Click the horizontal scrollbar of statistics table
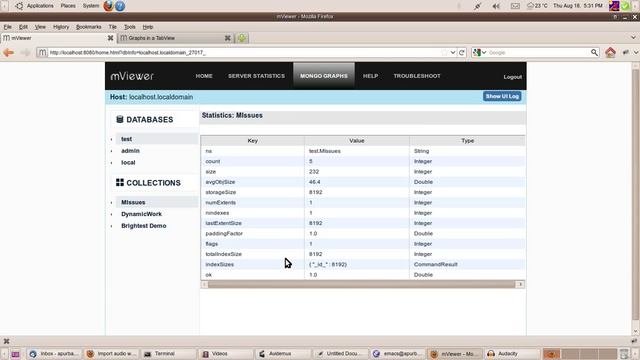 point(362,284)
